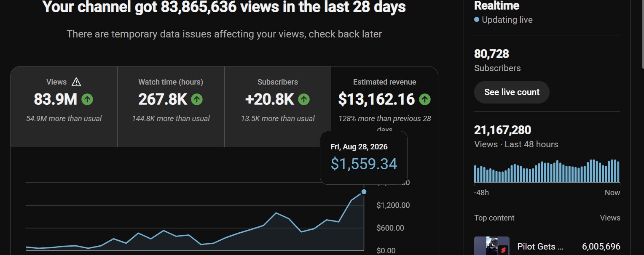Click the 144.8K more than usual text
The height and width of the screenshot is (255, 644).
click(x=171, y=119)
